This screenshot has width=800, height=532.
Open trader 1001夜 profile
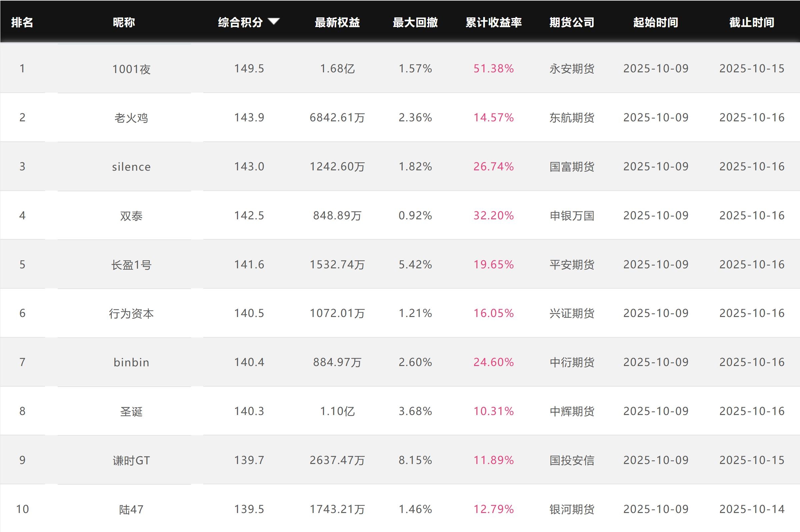pos(131,69)
